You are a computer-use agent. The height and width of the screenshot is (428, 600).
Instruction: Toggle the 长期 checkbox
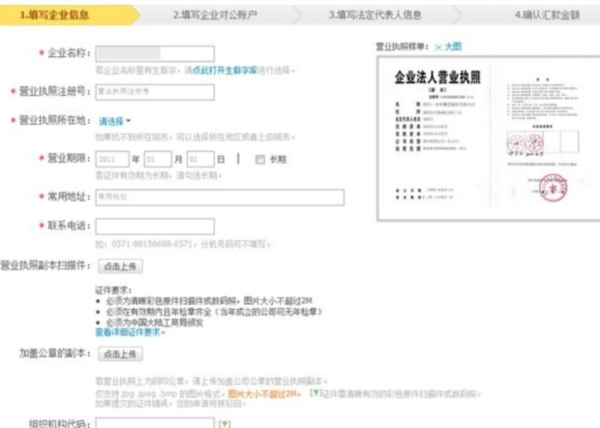[x=259, y=158]
